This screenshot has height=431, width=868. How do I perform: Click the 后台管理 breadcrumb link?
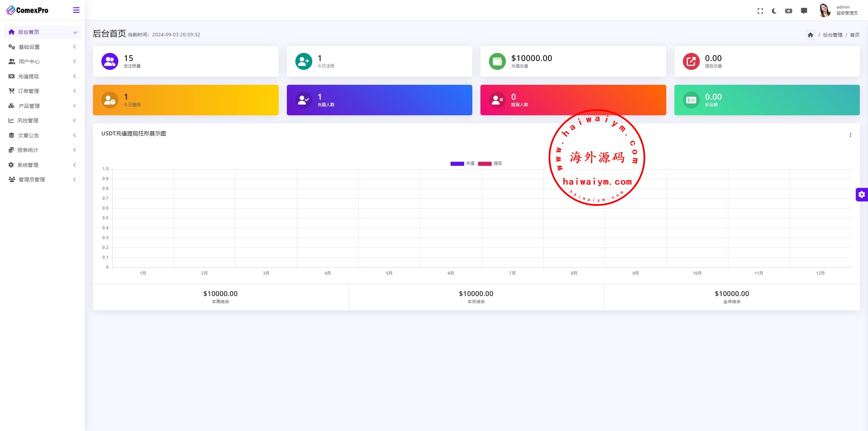click(832, 35)
